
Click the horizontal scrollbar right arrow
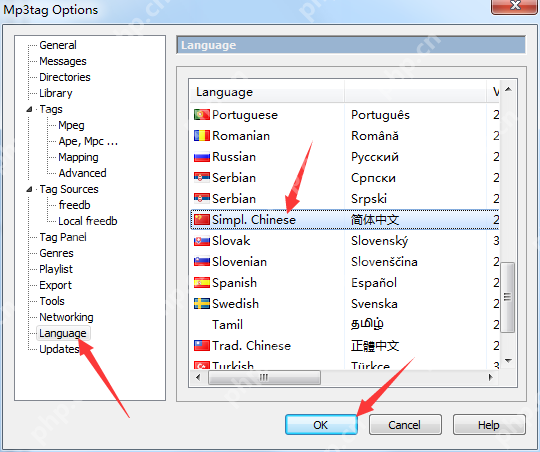pyautogui.click(x=490, y=378)
